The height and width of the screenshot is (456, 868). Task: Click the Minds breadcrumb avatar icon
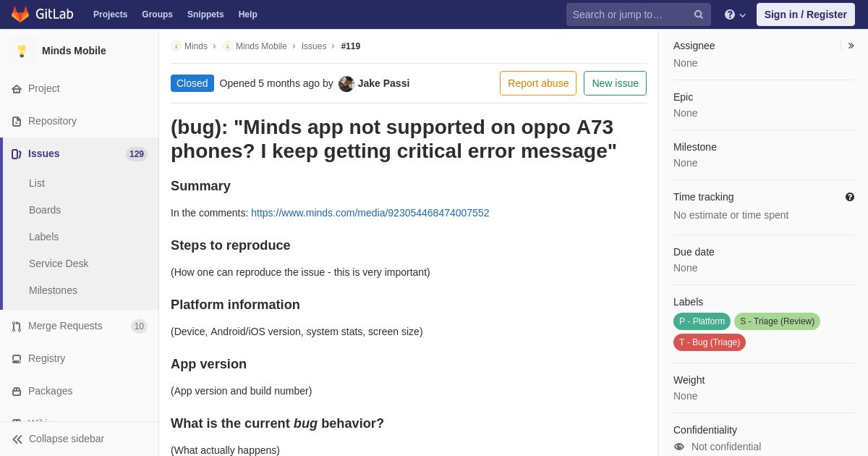[x=176, y=46]
